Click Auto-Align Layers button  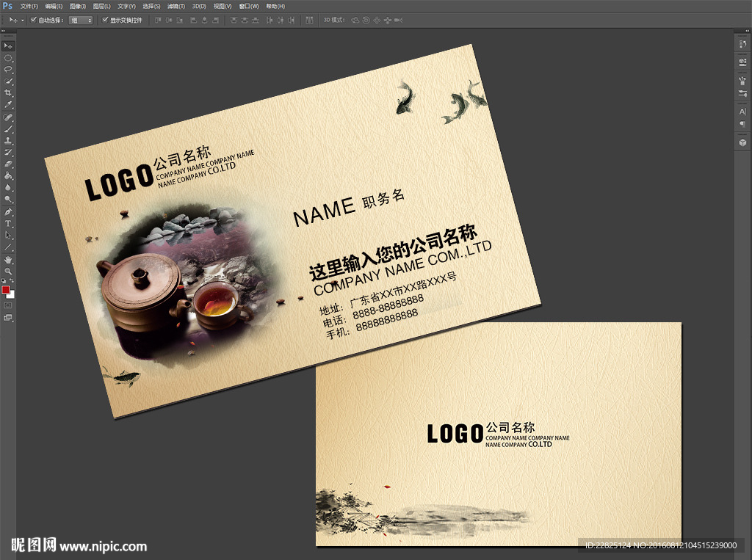pyautogui.click(x=309, y=20)
